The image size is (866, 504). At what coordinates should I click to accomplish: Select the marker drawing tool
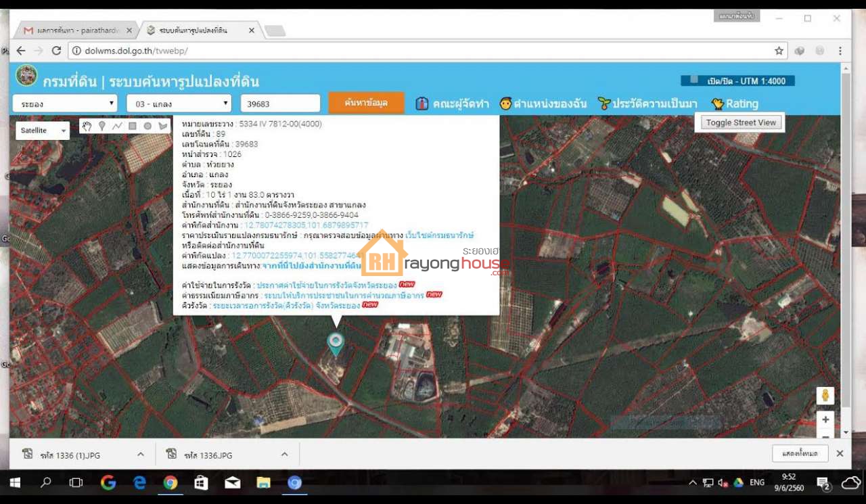click(102, 126)
